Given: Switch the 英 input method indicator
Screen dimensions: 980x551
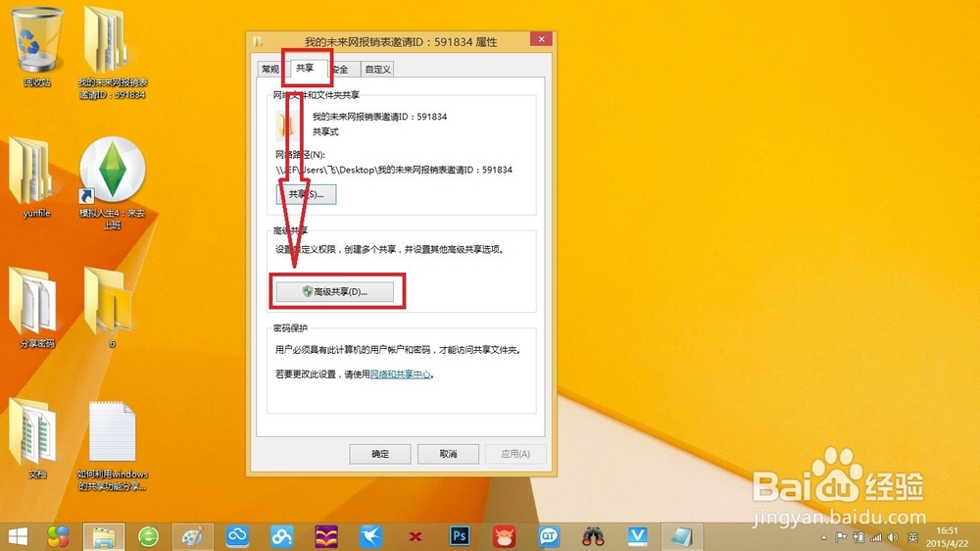Looking at the screenshot, I should pyautogui.click(x=912, y=537).
